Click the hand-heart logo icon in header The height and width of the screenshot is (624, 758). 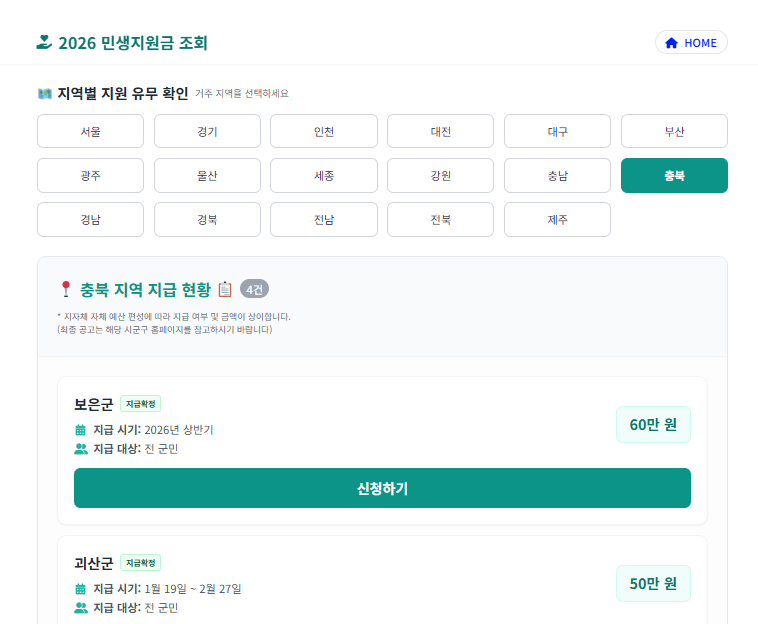[x=44, y=43]
